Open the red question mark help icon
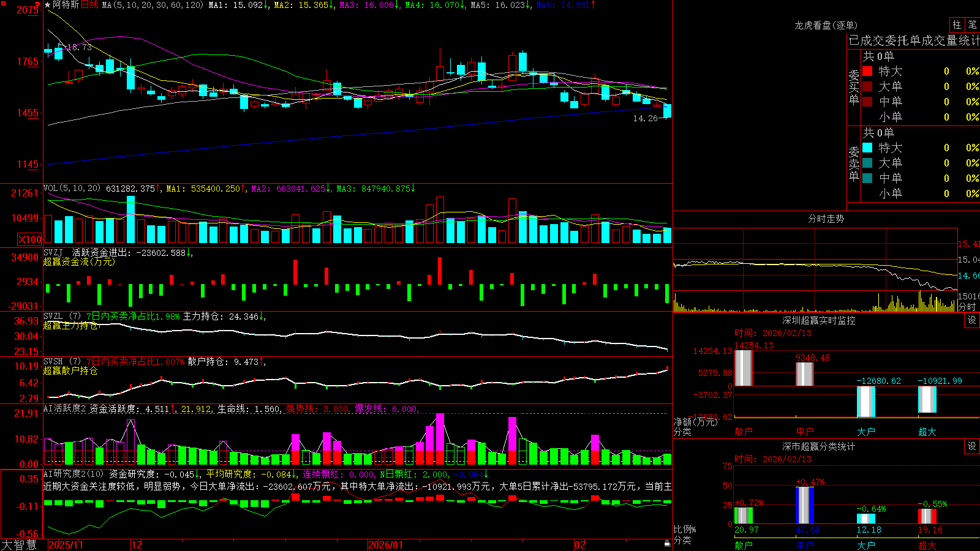Image resolution: width=980 pixels, height=551 pixels. pyautogui.click(x=38, y=6)
